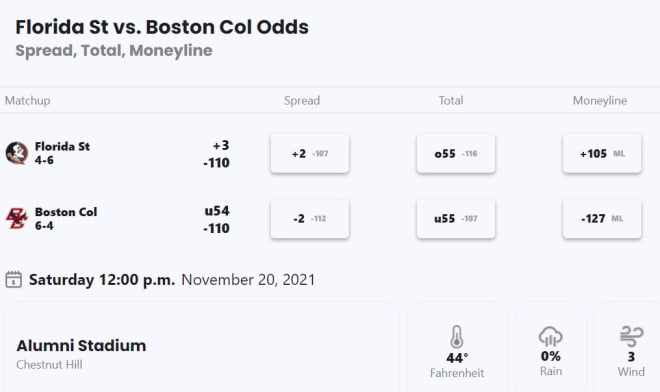
Task: Click the thermometer temperature icon
Action: 457,337
